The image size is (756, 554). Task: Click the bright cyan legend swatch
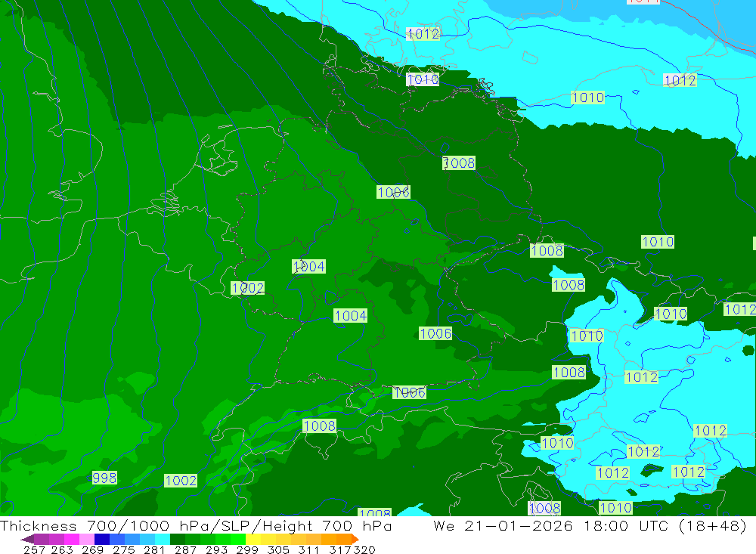coord(163,539)
